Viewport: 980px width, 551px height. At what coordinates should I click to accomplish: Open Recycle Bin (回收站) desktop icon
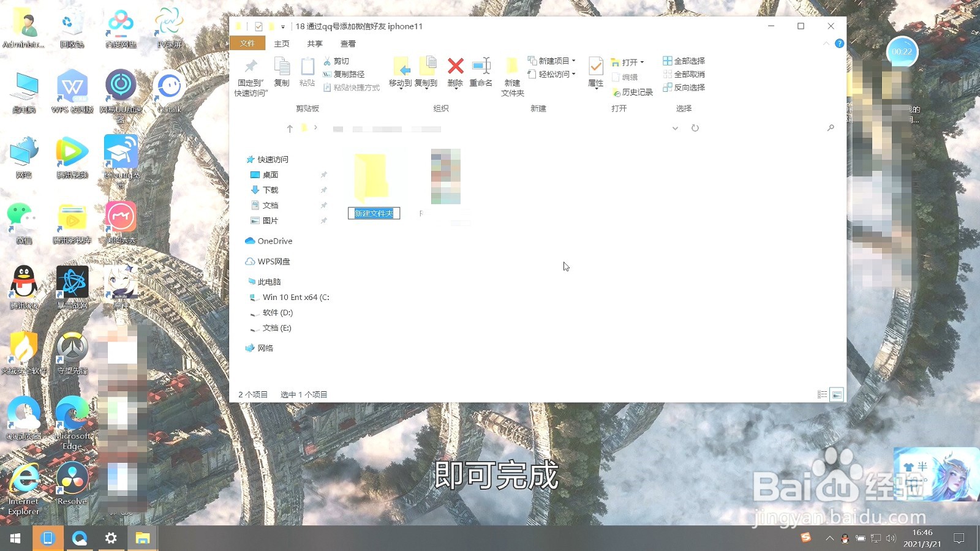[72, 28]
